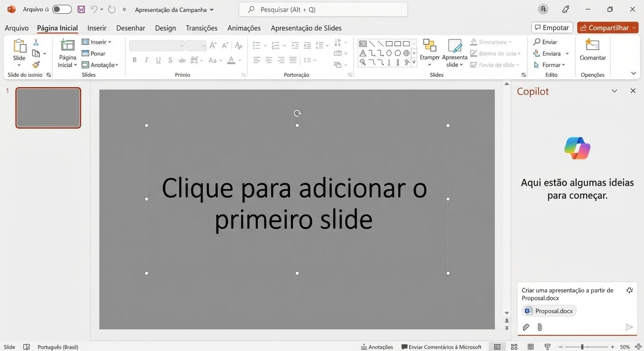Toggle underline formatting
Viewport: 644px width, 351px height.
pos(158,59)
